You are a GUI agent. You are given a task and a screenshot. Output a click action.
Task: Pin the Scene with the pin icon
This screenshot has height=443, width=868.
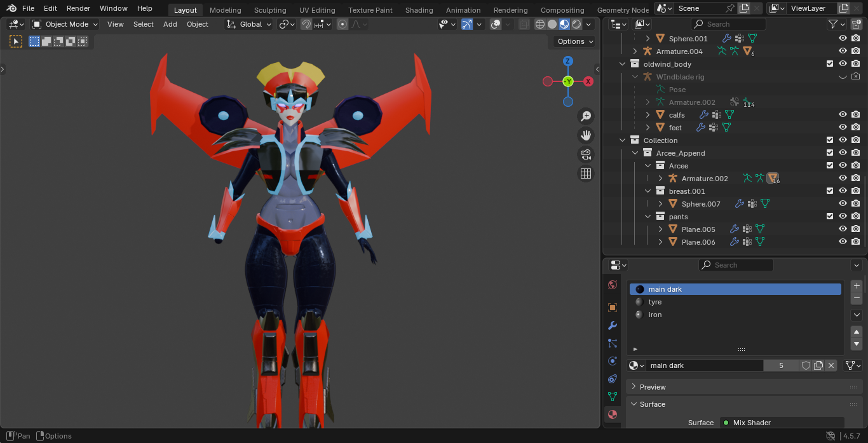pos(730,8)
